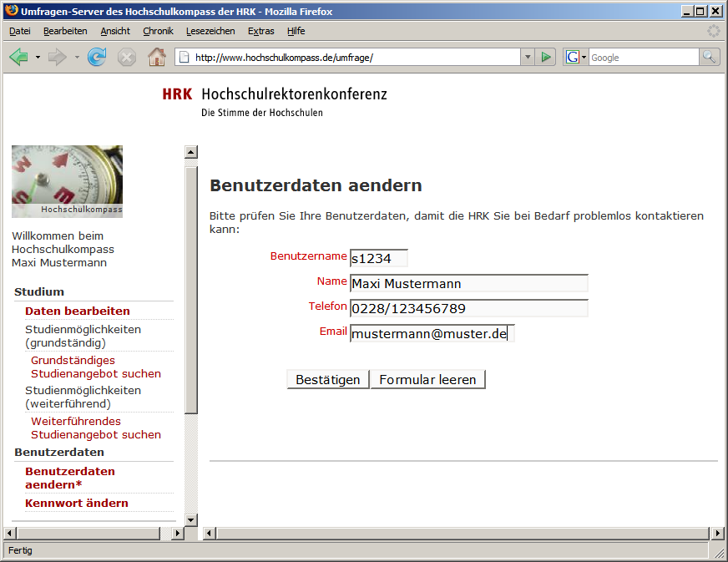The image size is (728, 562).
Task: Open the Chronik menu
Action: pos(158,31)
